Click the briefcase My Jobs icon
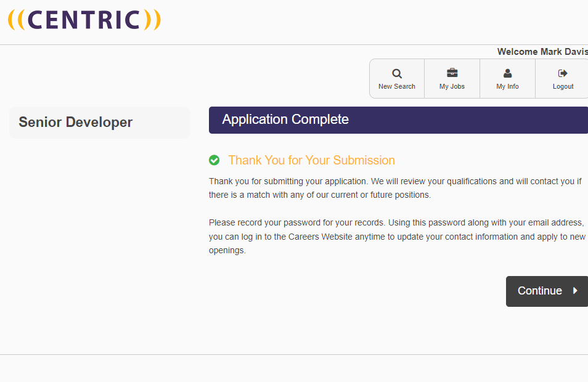The width and height of the screenshot is (588, 382). coord(452,73)
